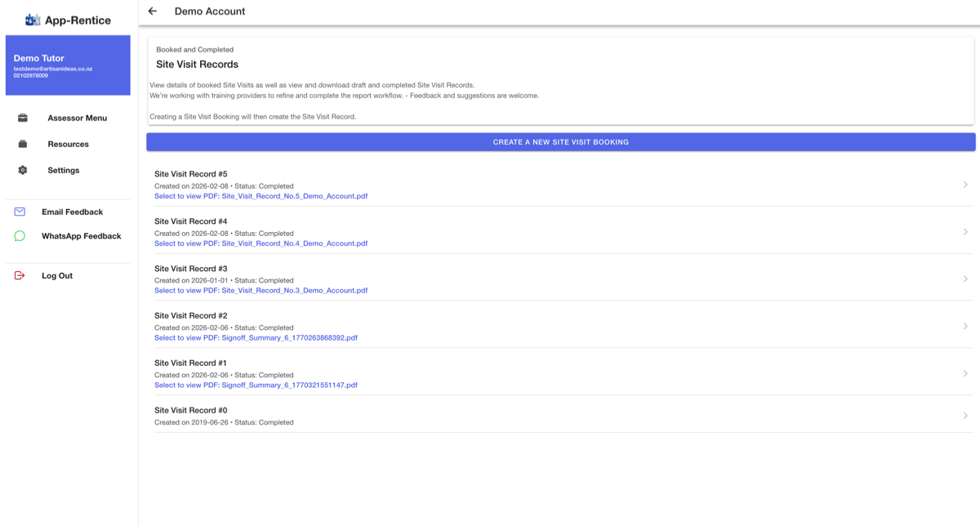The width and height of the screenshot is (980, 526).
Task: Expand Site Visit Record #0 chevron
Action: pos(965,416)
